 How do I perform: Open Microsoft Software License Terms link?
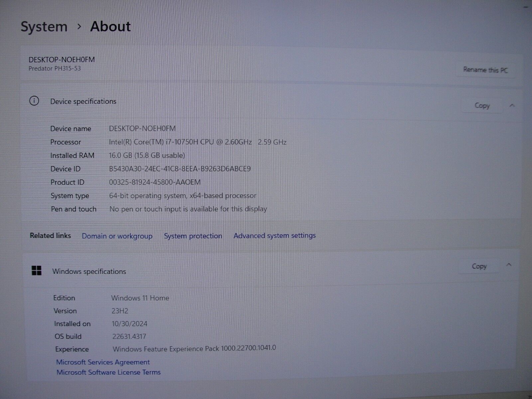click(x=108, y=372)
